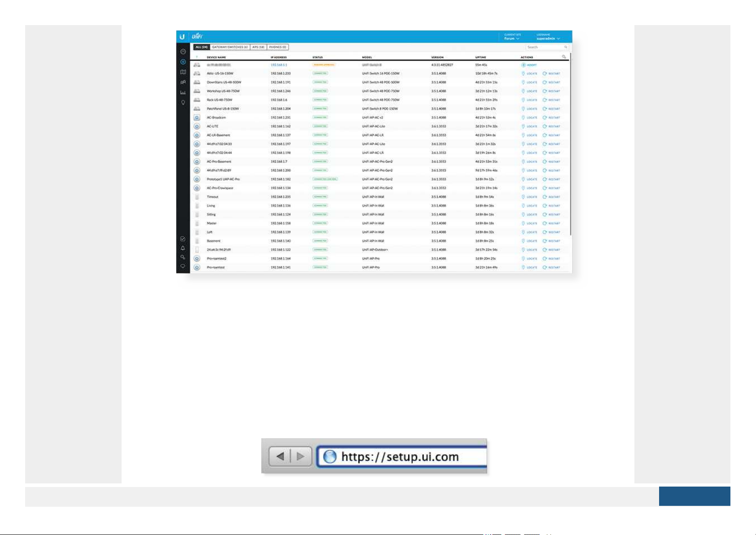Select the ALL (24) tab
Screen dimensions: 756x535
click(x=201, y=47)
